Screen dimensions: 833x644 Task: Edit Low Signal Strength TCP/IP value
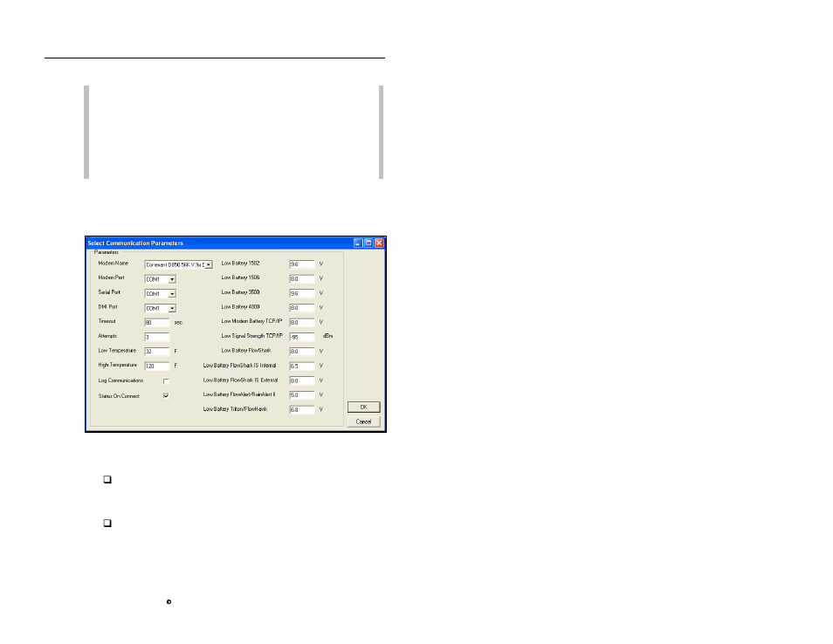coord(302,337)
